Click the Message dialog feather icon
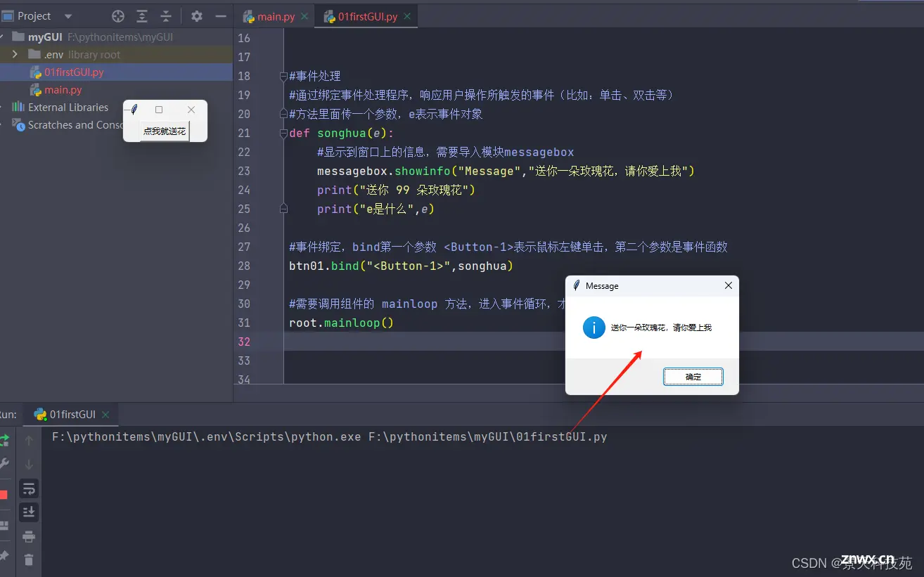Image resolution: width=924 pixels, height=577 pixels. click(576, 285)
